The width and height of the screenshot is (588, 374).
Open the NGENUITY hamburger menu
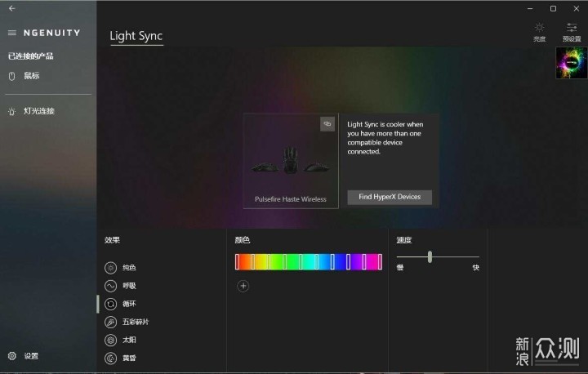pos(12,33)
